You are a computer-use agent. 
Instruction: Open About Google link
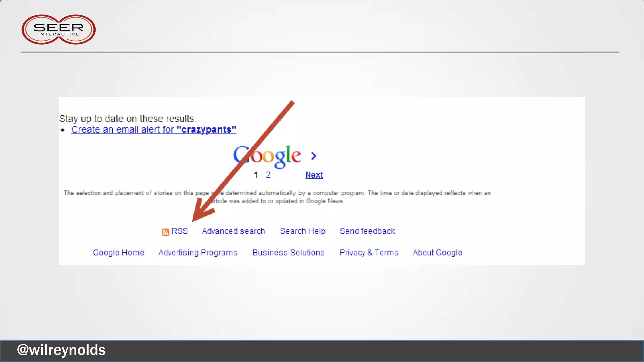[x=437, y=253]
